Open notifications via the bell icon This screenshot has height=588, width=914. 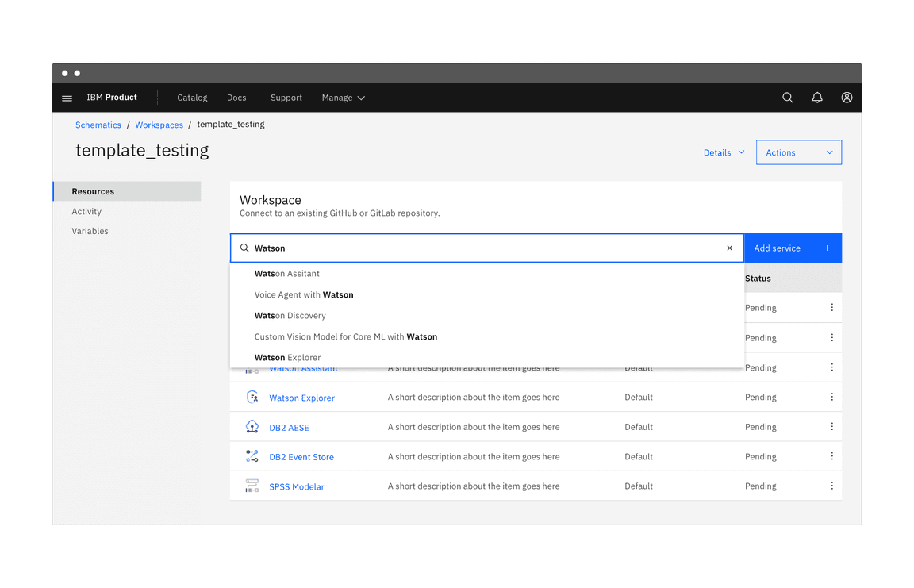(x=817, y=97)
